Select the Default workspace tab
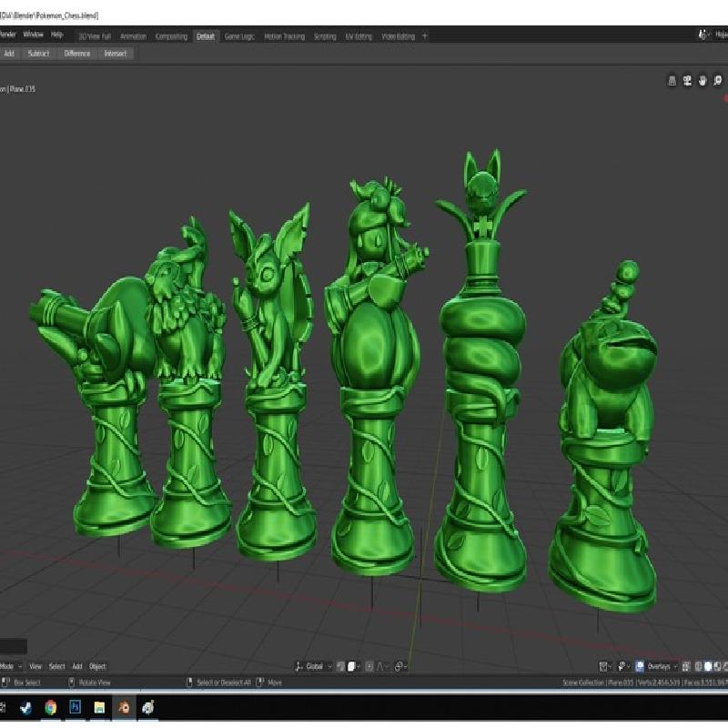Viewport: 728px width, 728px height. point(206,36)
